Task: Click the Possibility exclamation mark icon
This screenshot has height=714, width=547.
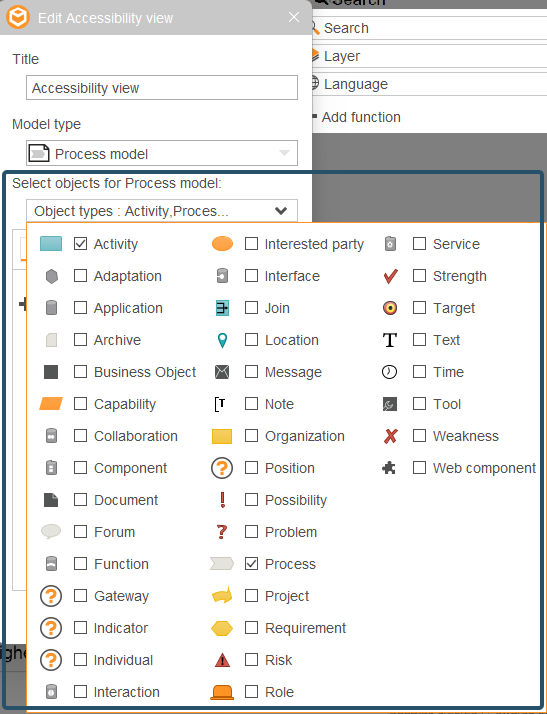Action: (222, 500)
